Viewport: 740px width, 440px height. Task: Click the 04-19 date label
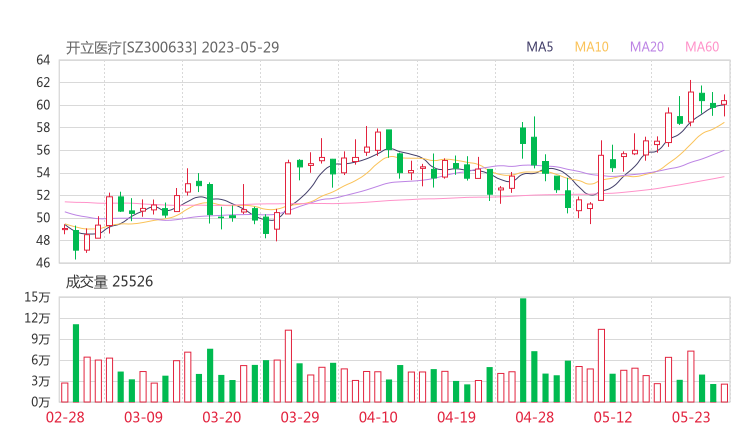pos(456,417)
